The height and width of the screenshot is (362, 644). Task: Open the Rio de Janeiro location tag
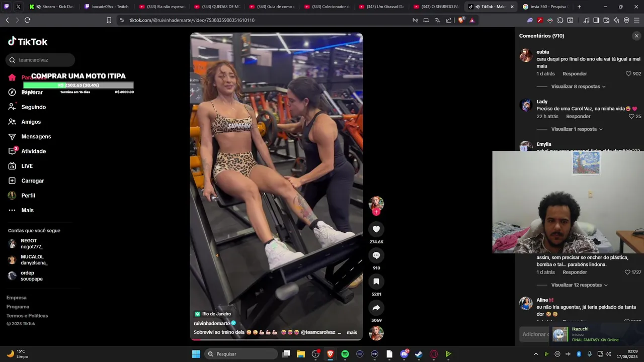coord(213,314)
